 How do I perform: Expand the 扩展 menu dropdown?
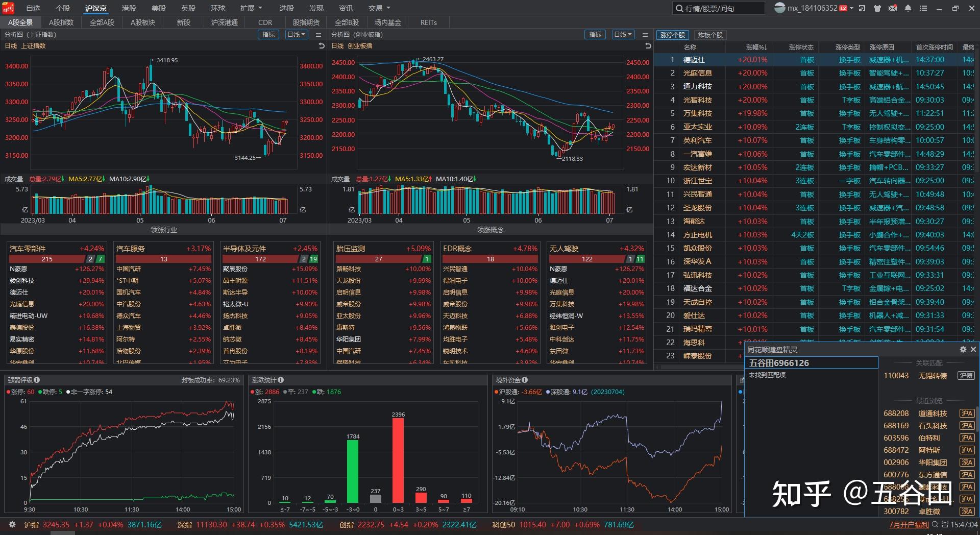(x=251, y=8)
